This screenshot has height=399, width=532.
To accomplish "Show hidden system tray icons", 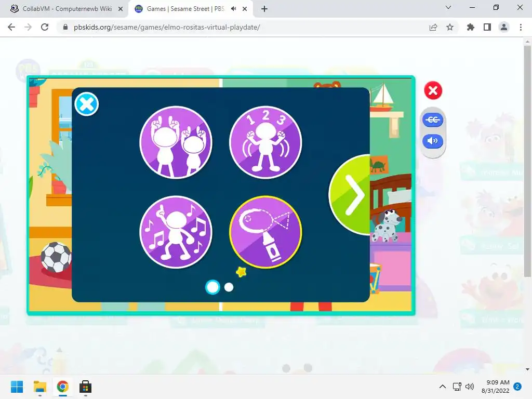I will [x=443, y=387].
